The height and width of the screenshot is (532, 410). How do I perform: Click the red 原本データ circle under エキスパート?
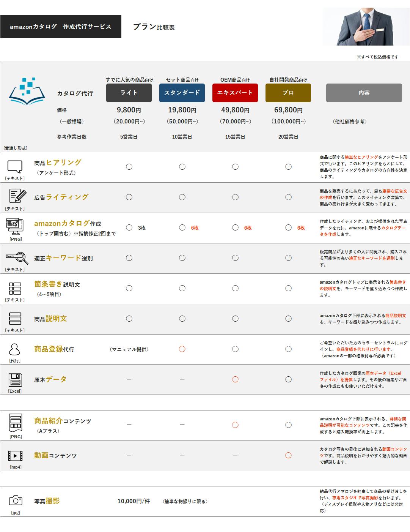pos(235,379)
